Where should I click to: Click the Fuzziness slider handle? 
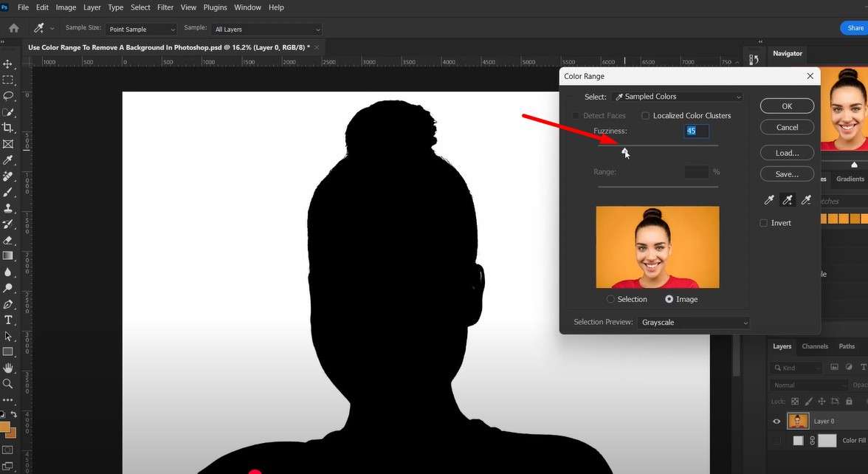[x=624, y=151]
